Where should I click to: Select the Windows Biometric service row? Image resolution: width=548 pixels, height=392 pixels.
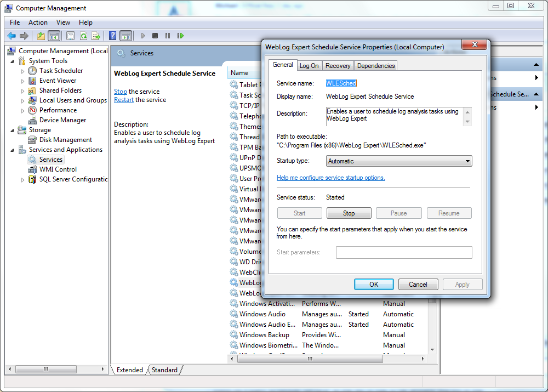328,345
